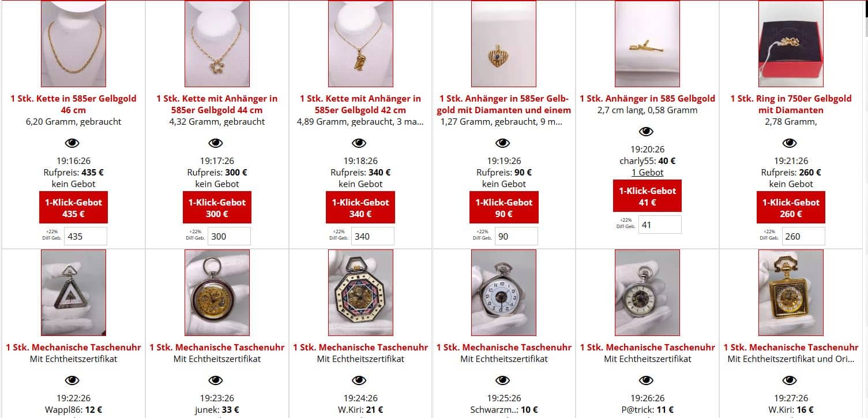The height and width of the screenshot is (418, 868).
Task: Click eye icon above Wappl86 bid
Action: tap(72, 380)
